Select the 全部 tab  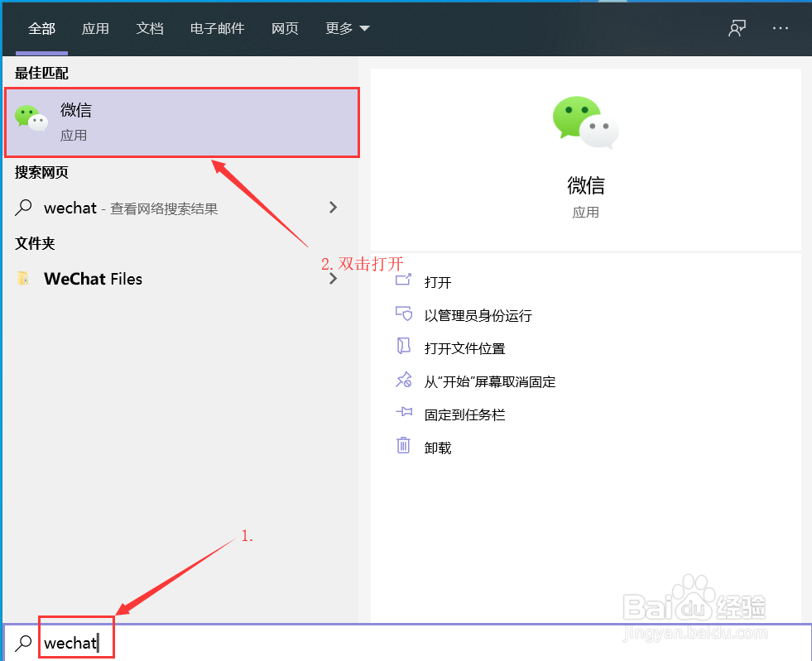[x=41, y=28]
